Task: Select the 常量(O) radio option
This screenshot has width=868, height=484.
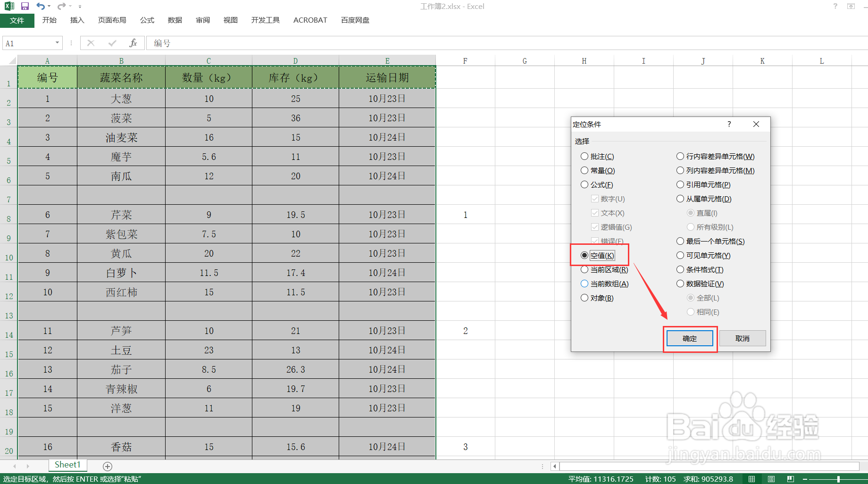Action: pyautogui.click(x=598, y=170)
